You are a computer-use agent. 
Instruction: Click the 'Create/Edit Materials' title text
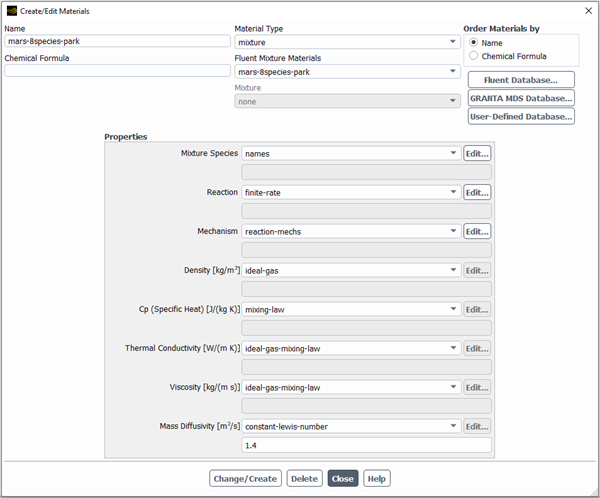click(x=55, y=11)
